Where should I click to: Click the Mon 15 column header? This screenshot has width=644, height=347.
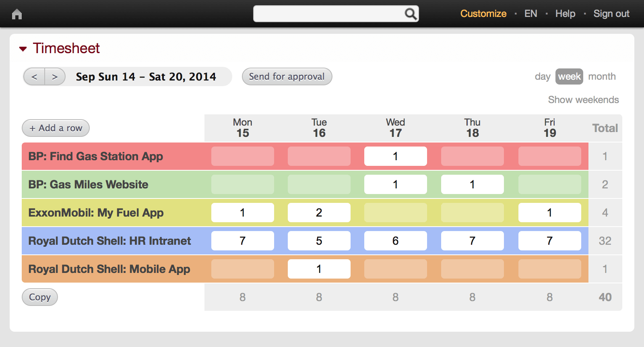click(243, 128)
